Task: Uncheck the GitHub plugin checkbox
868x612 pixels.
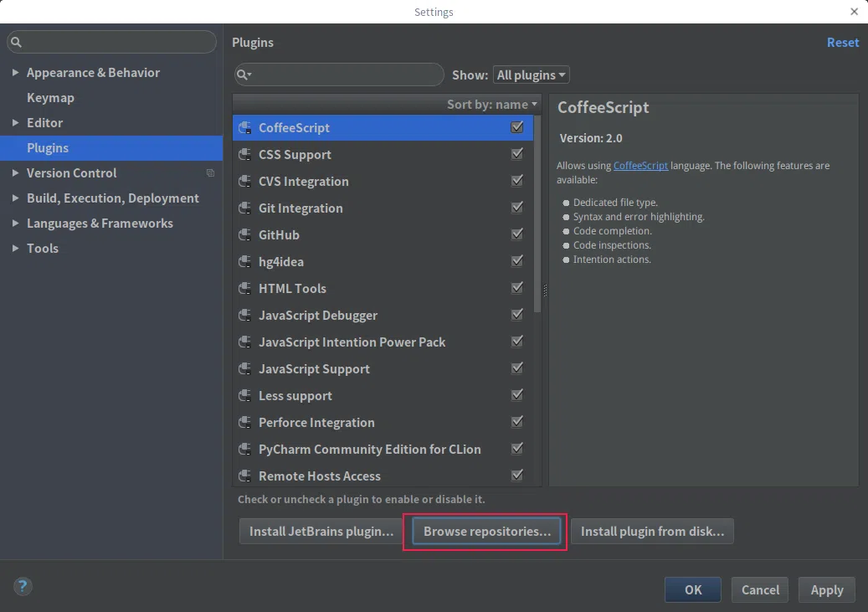Action: tap(517, 234)
